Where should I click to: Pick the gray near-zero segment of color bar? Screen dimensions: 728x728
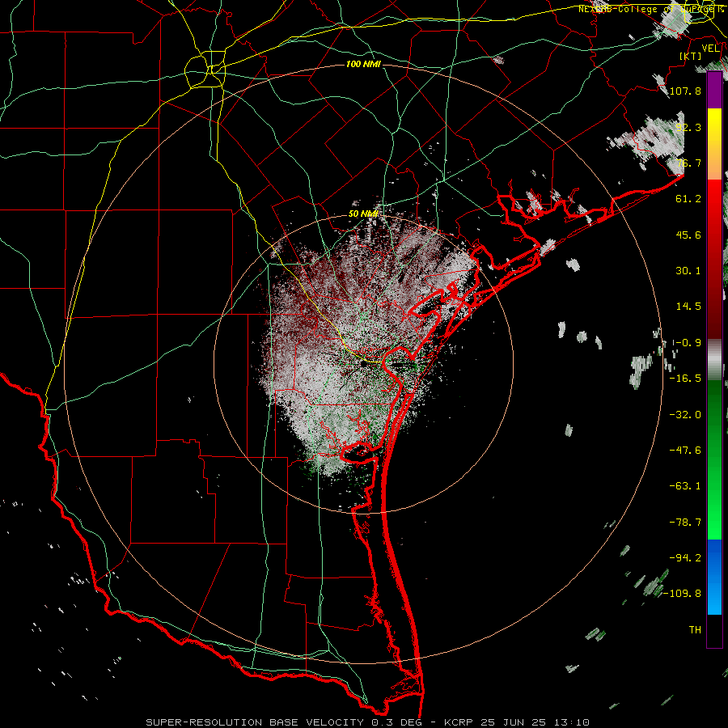(x=714, y=360)
